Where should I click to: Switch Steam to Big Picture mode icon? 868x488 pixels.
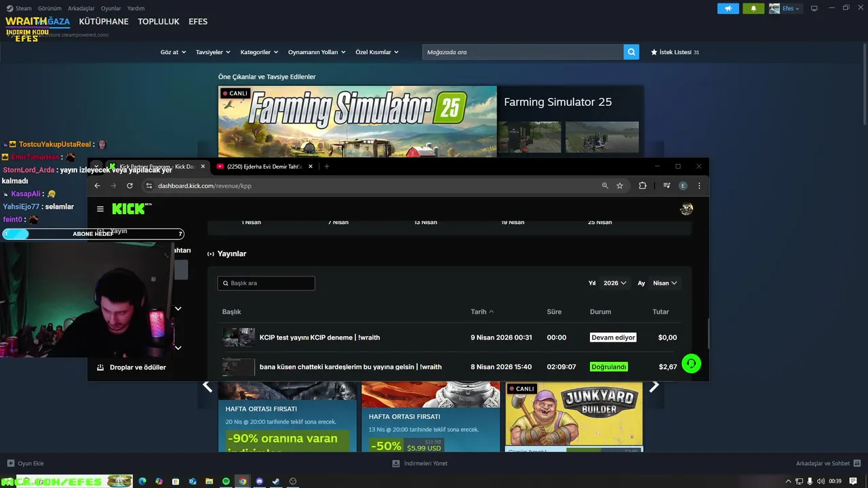[x=814, y=8]
